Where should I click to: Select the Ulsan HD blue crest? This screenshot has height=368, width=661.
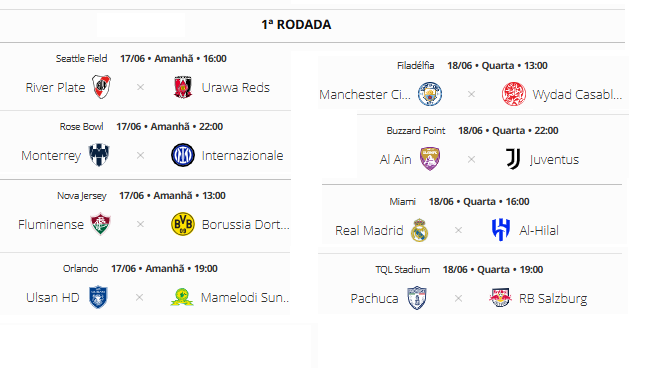click(98, 297)
